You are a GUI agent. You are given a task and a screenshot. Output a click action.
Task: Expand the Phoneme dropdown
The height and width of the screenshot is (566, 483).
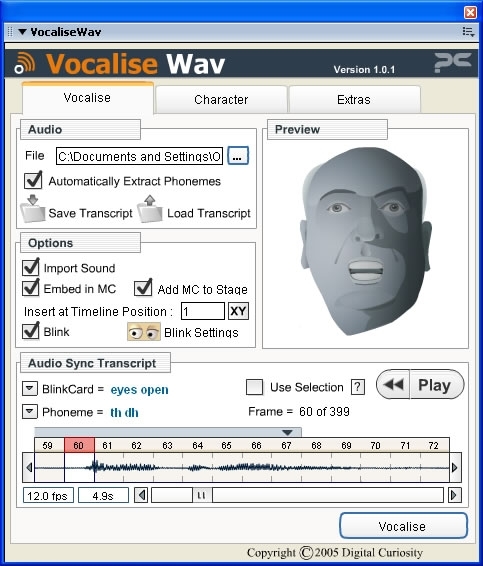click(x=30, y=412)
